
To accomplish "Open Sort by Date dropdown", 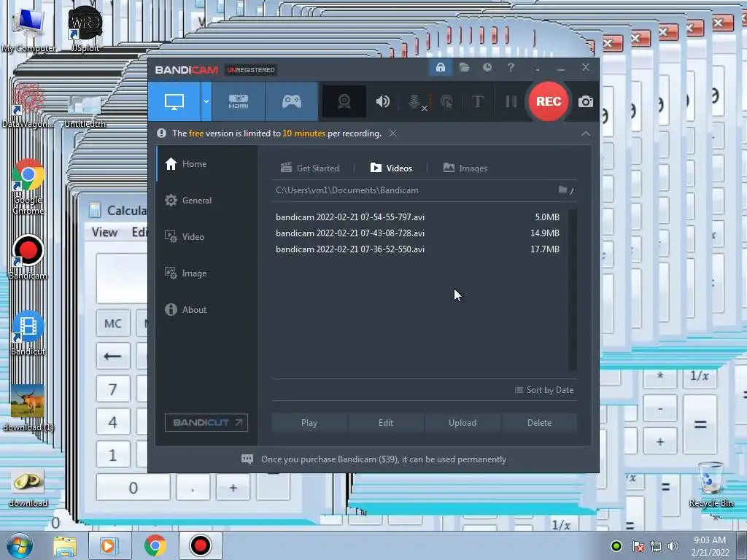I will (544, 390).
